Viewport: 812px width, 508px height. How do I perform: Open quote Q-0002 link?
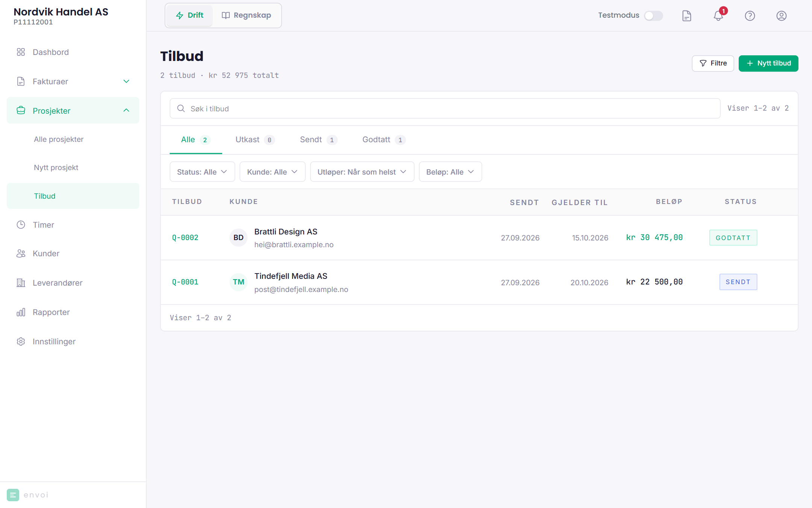185,237
